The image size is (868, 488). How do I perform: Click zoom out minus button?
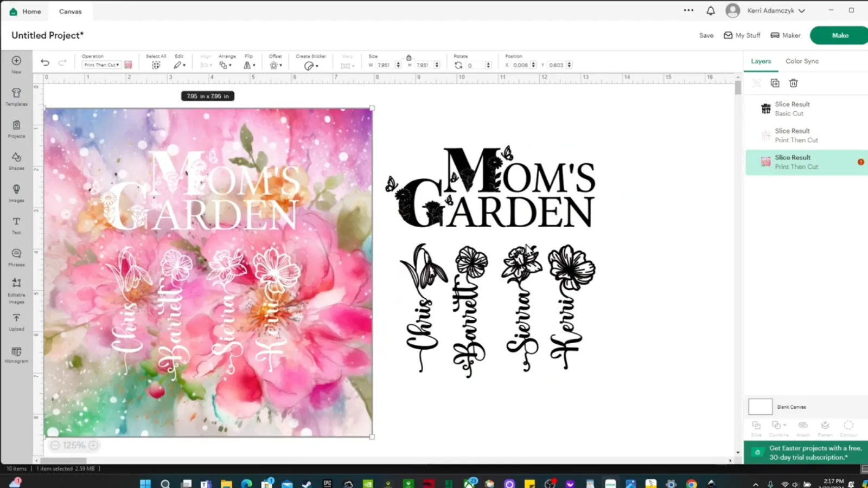point(55,446)
